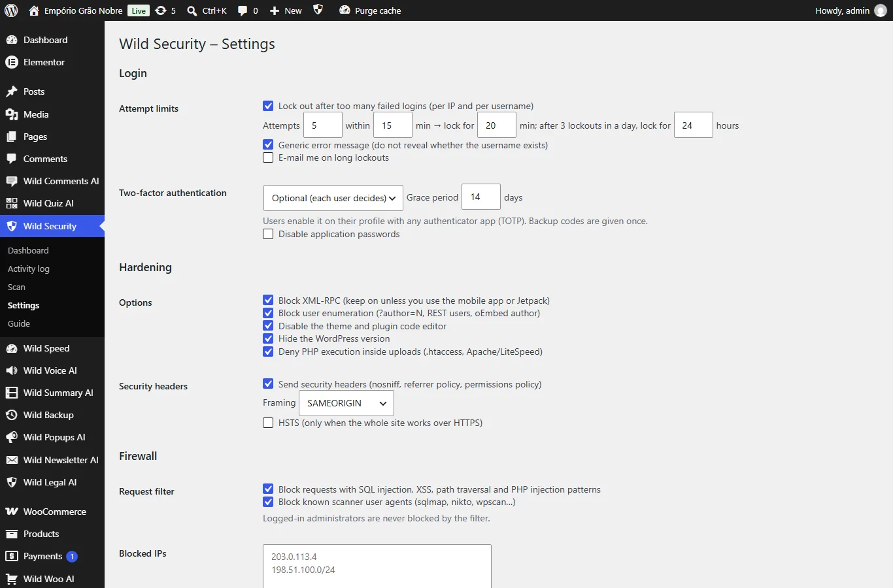The width and height of the screenshot is (893, 588).
Task: Open the New content menu
Action: (286, 10)
